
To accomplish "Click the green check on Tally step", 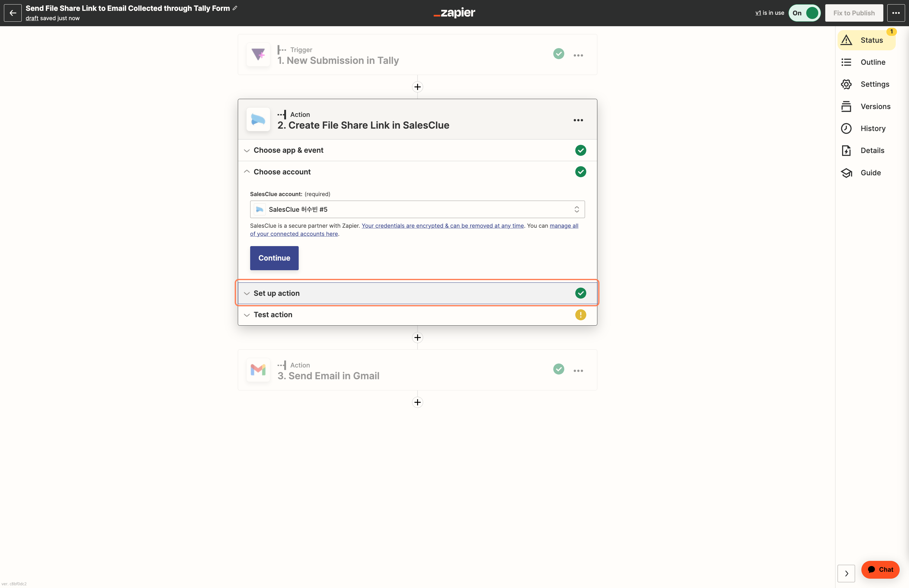I will [559, 54].
